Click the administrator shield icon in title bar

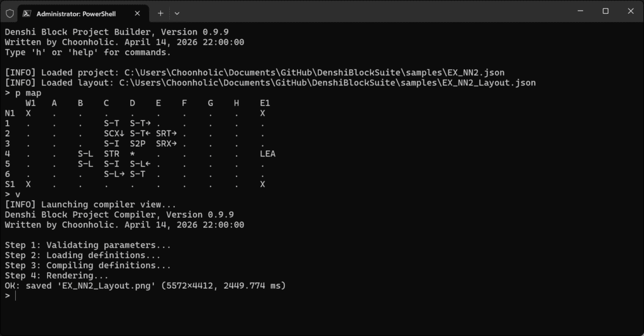pos(10,13)
